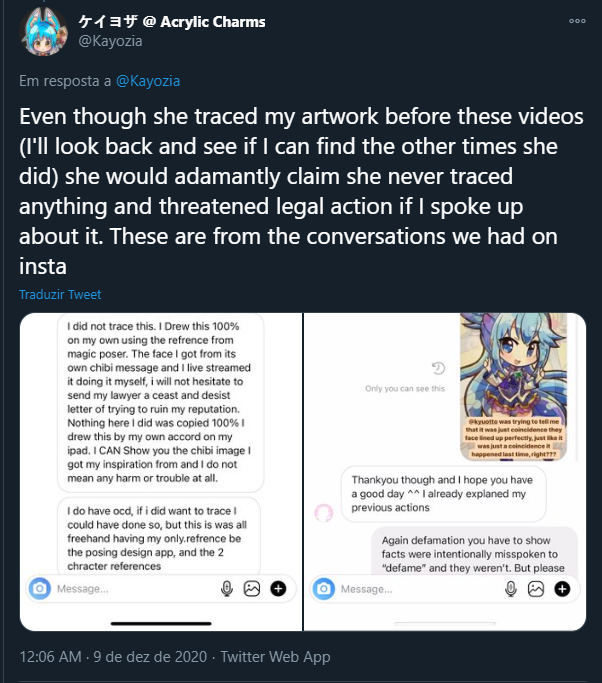Click Traduzir Tweet link
The height and width of the screenshot is (683, 602).
click(x=60, y=294)
